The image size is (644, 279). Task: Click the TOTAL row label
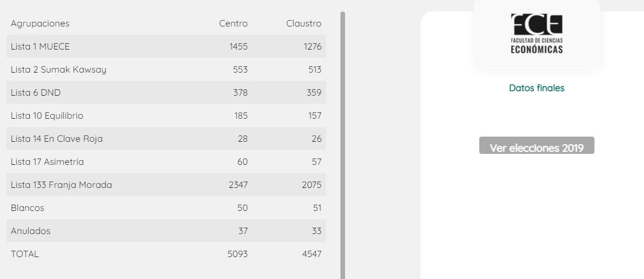click(x=25, y=254)
